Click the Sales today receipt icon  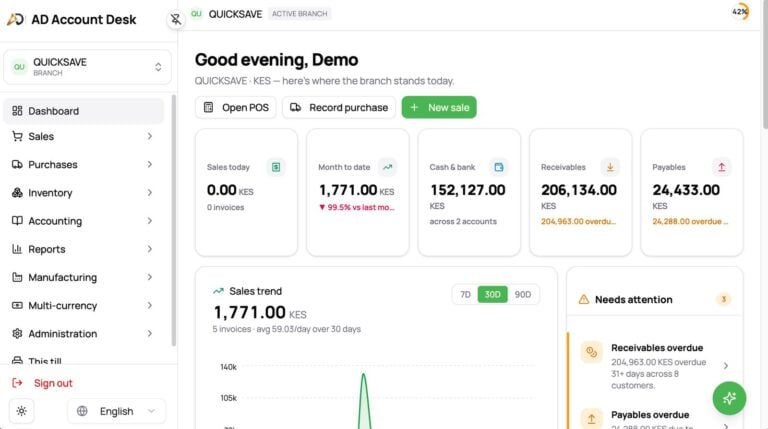pos(276,167)
